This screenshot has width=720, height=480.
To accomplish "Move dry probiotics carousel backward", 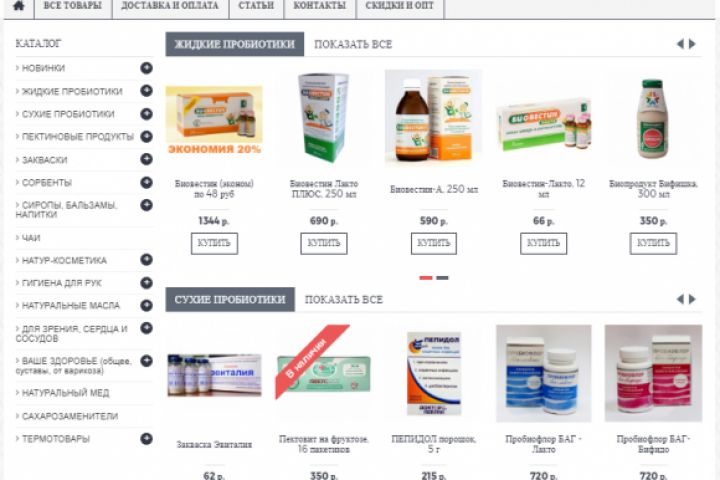I will 680,299.
